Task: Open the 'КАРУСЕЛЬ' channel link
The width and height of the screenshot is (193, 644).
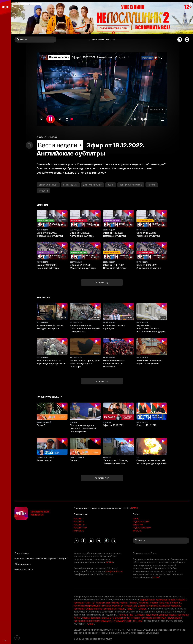Action: [x=79, y=531]
